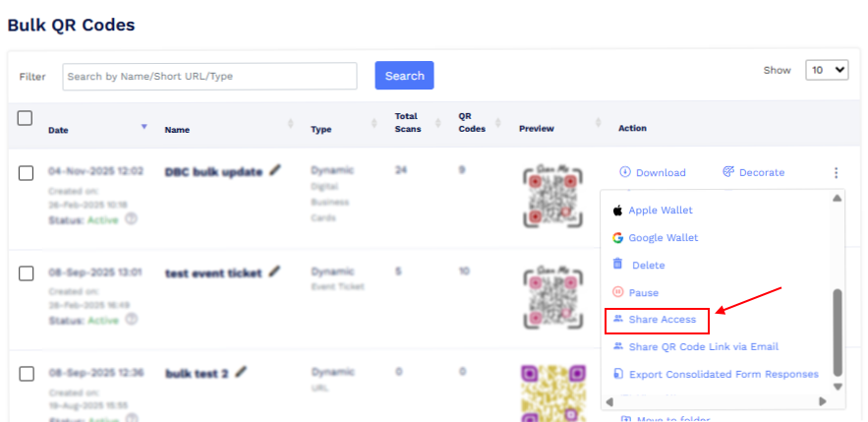Tick the select-all checkbox in table header
868x422 pixels.
click(x=25, y=118)
